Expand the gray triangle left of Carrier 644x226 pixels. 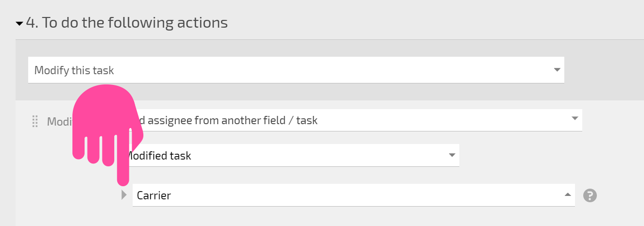(124, 195)
